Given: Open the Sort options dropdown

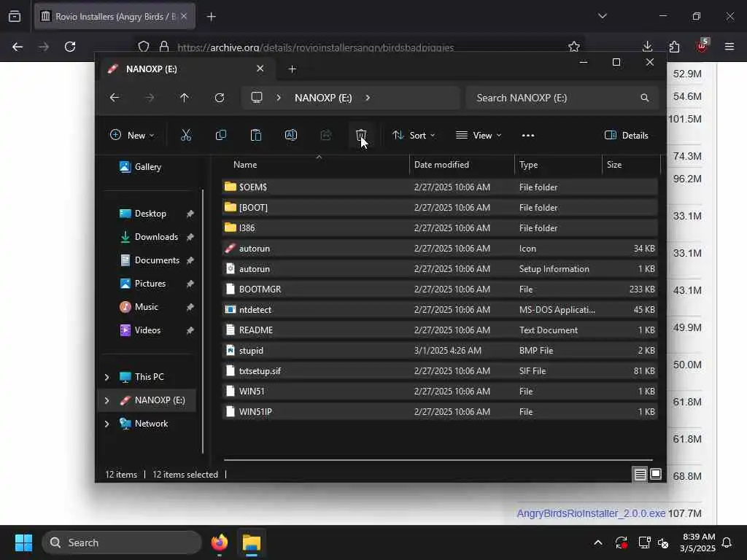Looking at the screenshot, I should pos(414,135).
